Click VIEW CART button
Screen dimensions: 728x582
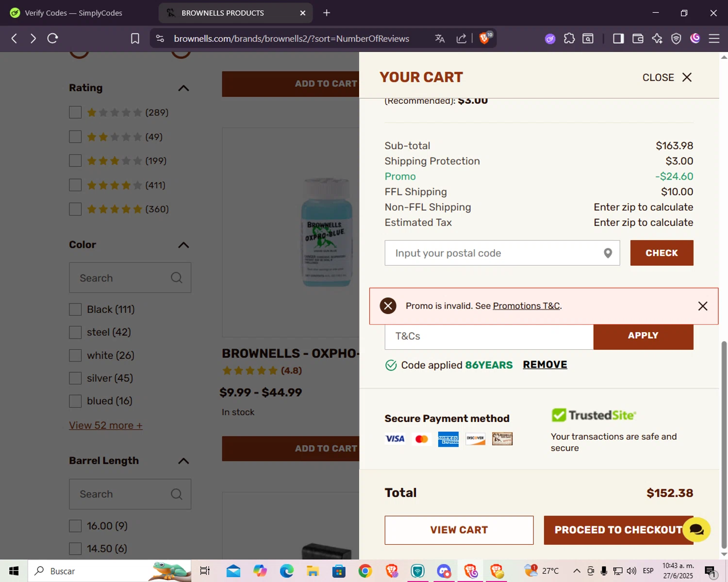pyautogui.click(x=459, y=530)
